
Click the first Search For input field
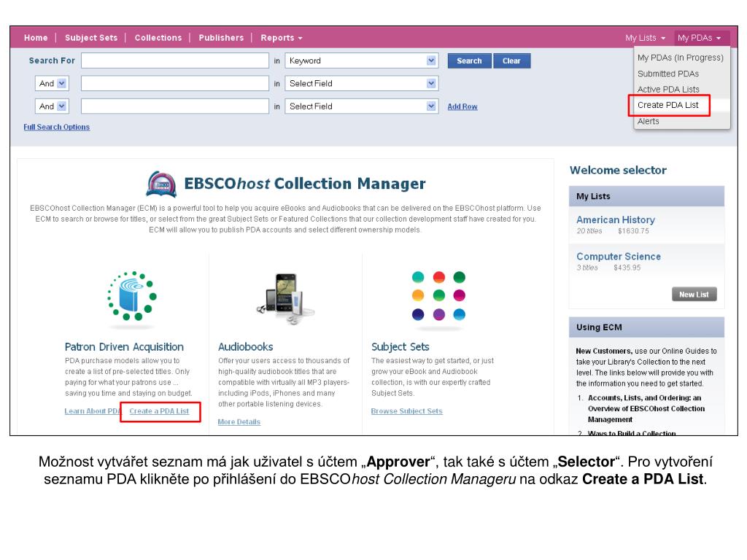(x=175, y=61)
